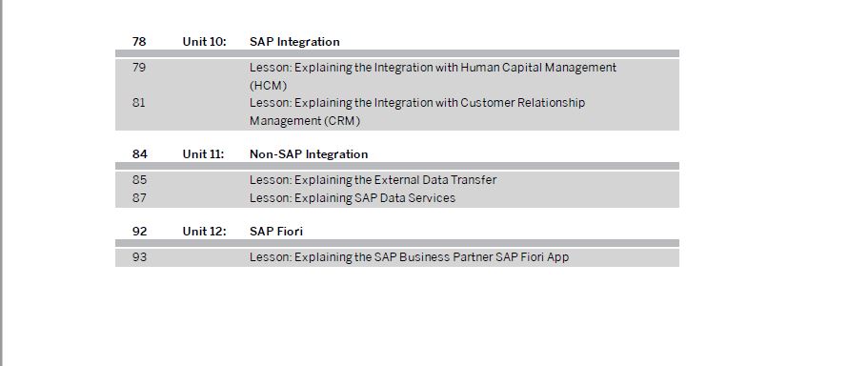Select page number 79
Screen dimensions: 868x366
pos(139,68)
